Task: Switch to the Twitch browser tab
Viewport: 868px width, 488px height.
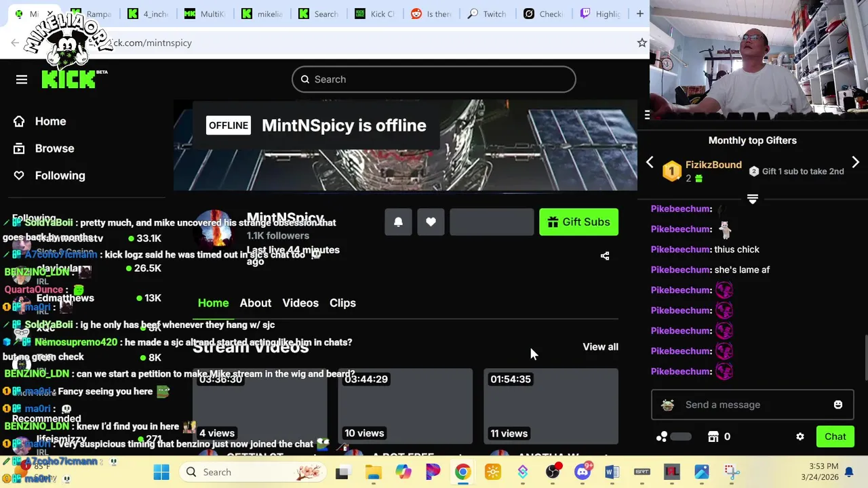Action: [x=488, y=14]
